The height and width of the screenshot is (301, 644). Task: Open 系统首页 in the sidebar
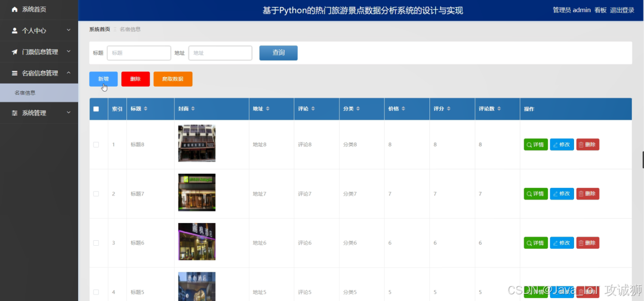[39, 10]
